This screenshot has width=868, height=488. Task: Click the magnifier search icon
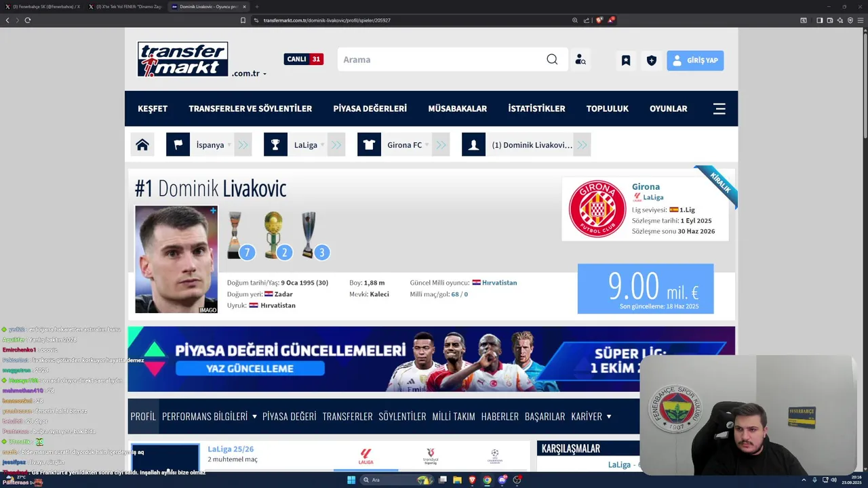pyautogui.click(x=552, y=60)
